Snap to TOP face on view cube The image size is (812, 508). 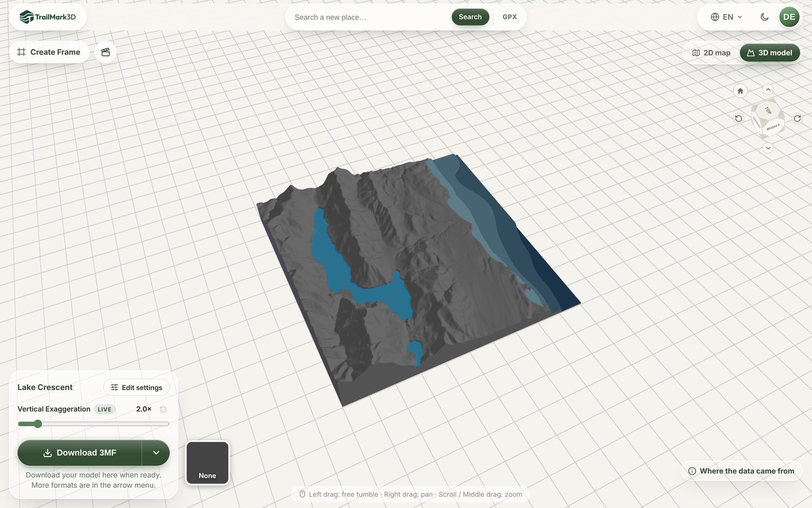tap(767, 110)
